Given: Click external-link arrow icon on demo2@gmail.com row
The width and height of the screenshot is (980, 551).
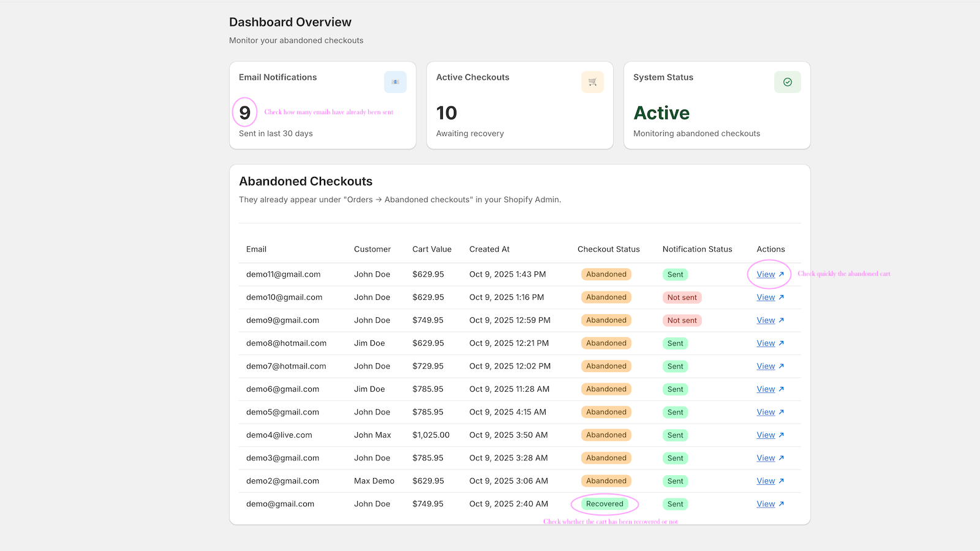Looking at the screenshot, I should [781, 481].
